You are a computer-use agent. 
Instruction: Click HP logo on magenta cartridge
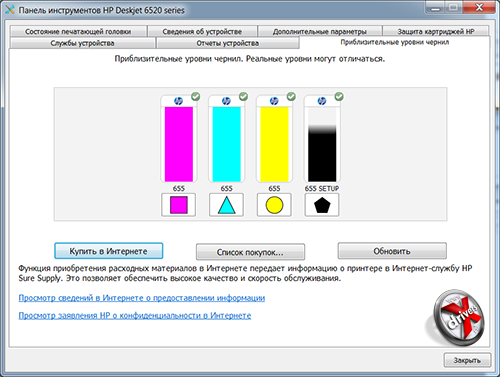[x=178, y=101]
